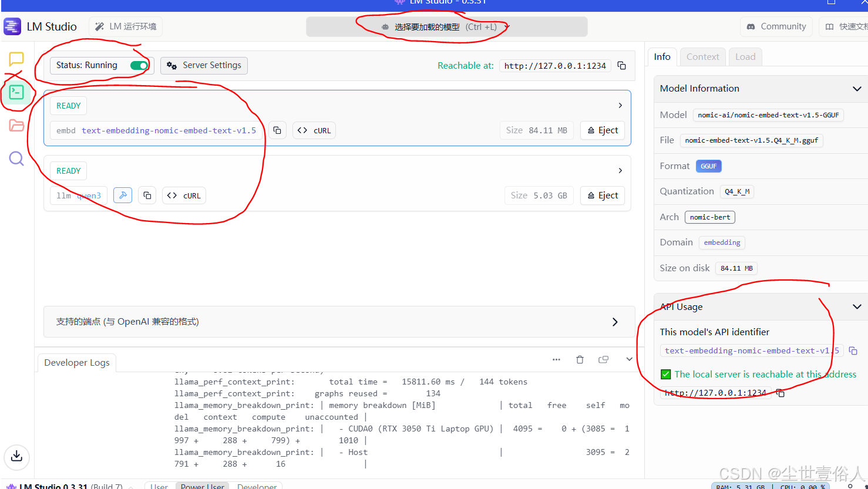868x489 pixels.
Task: Switch to the Info tab
Action: click(x=662, y=57)
